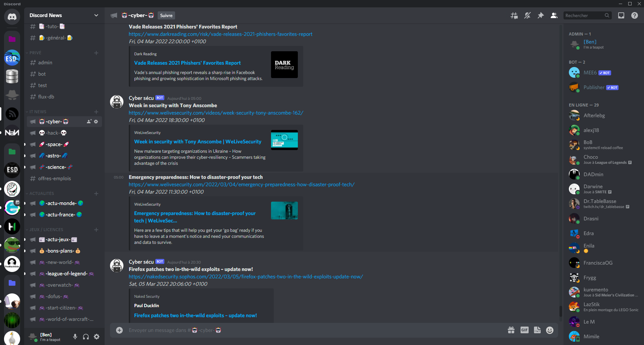Toggle microphone mute

pos(75,337)
